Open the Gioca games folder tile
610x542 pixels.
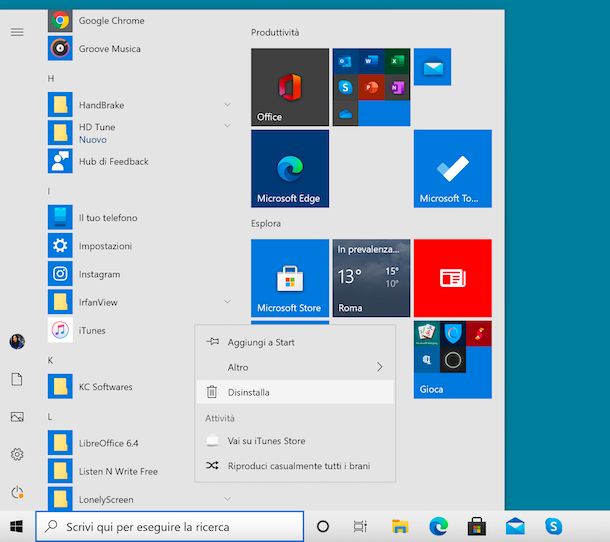453,360
